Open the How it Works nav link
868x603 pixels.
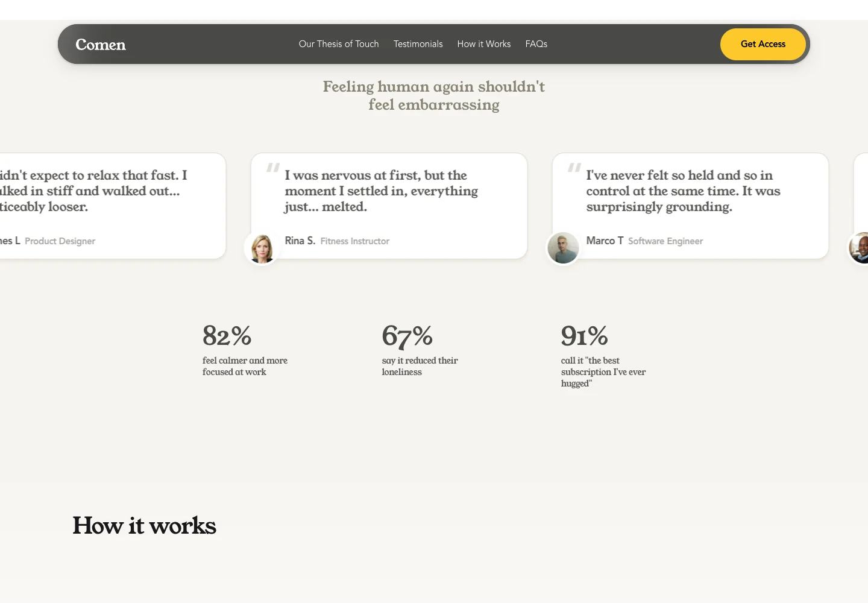pos(483,44)
